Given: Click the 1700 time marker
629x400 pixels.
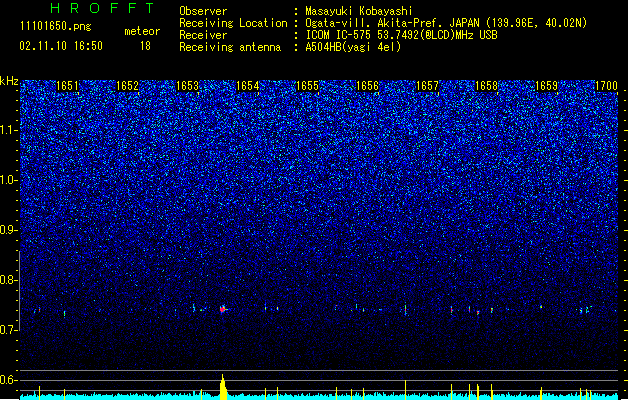Looking at the screenshot, I should coord(606,86).
